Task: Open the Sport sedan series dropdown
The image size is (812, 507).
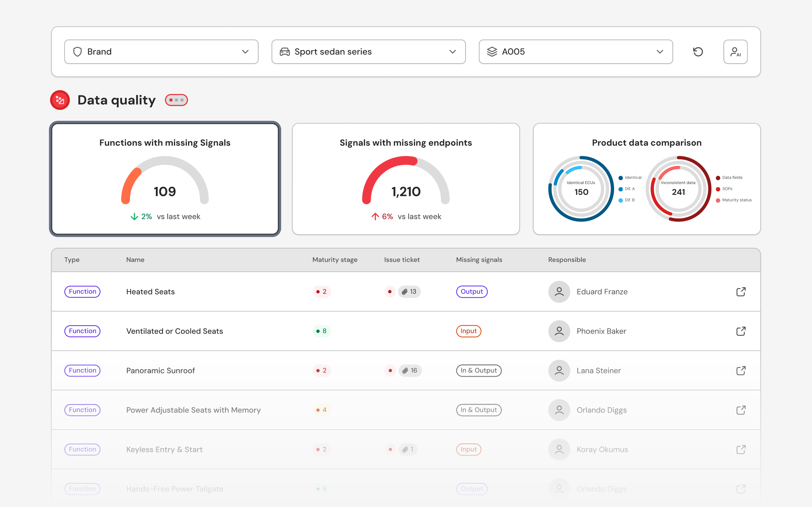Action: click(x=368, y=52)
